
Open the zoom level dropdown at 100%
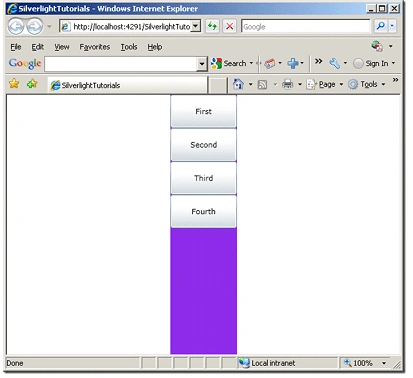coord(384,363)
